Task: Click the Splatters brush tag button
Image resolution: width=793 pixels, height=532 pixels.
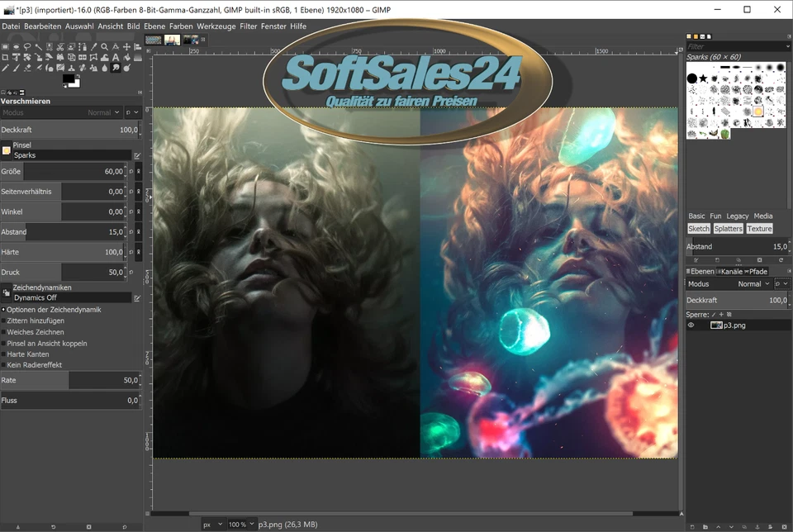Action: 728,229
